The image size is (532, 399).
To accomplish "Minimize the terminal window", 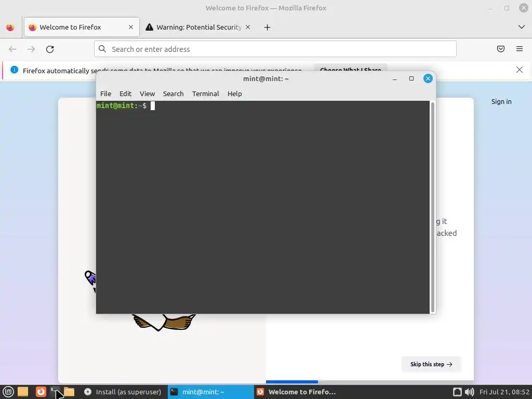I will click(395, 79).
